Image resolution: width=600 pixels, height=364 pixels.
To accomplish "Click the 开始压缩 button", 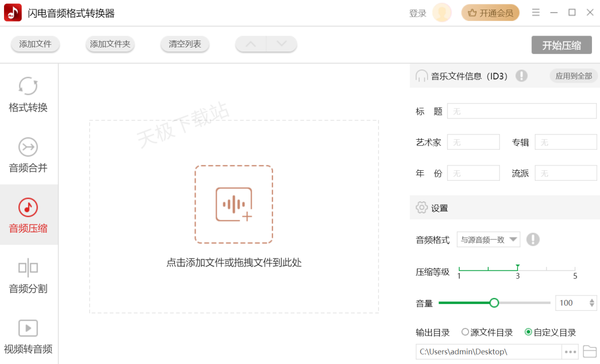I will click(561, 45).
